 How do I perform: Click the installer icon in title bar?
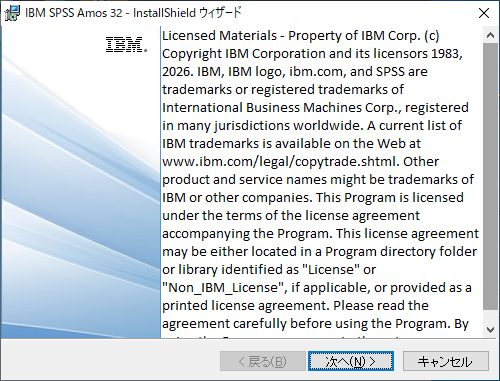pos(12,13)
